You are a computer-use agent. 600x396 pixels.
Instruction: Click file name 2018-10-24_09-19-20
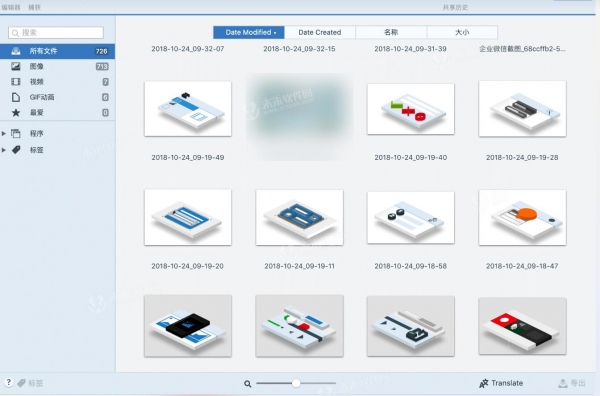pos(188,266)
